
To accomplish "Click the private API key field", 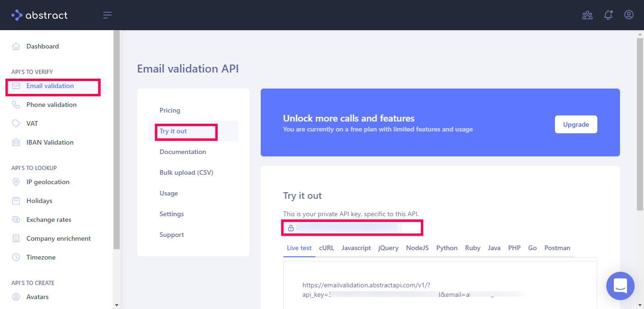I will click(x=353, y=228).
